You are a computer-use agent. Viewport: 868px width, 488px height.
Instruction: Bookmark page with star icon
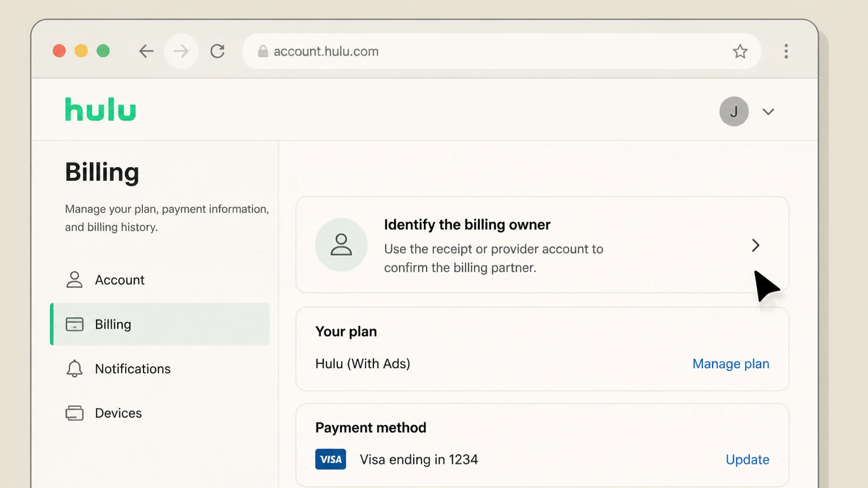click(x=740, y=51)
